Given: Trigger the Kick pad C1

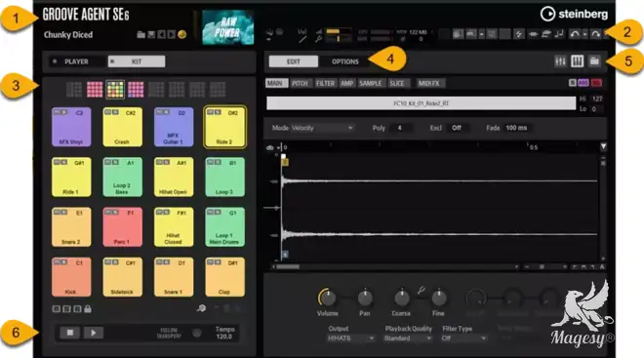Looking at the screenshot, I should 71,277.
